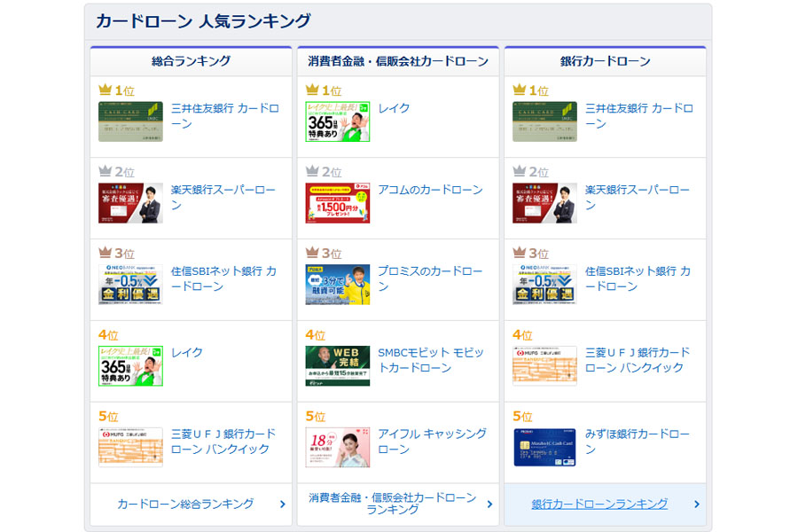The height and width of the screenshot is (532, 798).
Task: Click gold crown icon in 総合ランキング 1位
Action: point(106,90)
